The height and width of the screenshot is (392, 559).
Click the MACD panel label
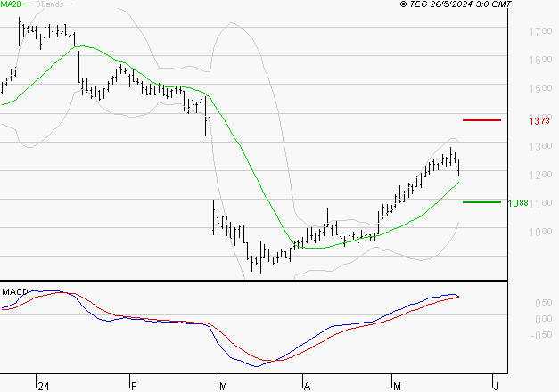coord(14,292)
